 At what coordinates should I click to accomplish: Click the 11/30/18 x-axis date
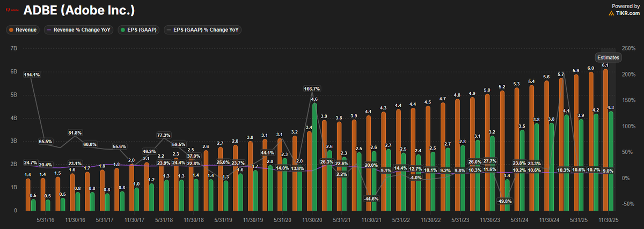coord(193,219)
